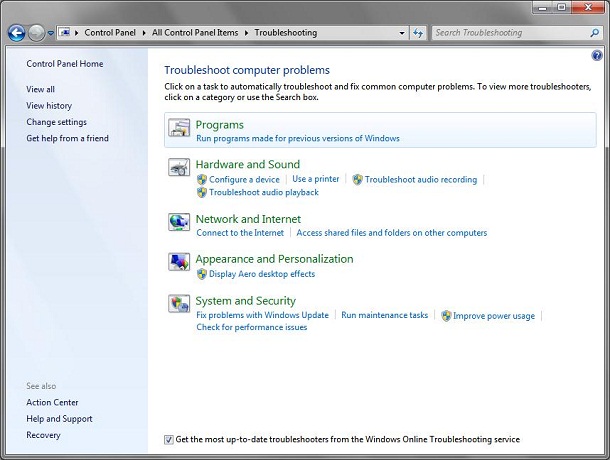Screen dimensions: 610x460
Task: Open Troubleshoot audio playback link
Action: pyautogui.click(x=264, y=192)
